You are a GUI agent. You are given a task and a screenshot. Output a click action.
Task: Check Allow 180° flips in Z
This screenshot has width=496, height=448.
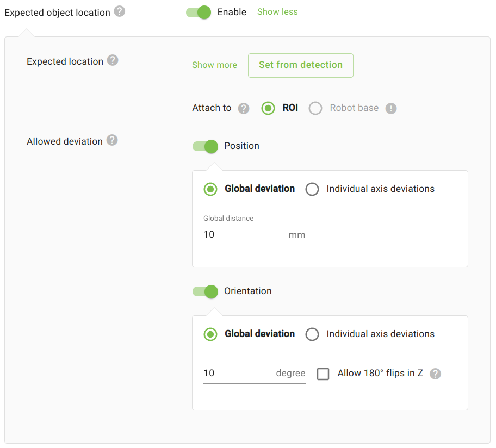click(323, 374)
